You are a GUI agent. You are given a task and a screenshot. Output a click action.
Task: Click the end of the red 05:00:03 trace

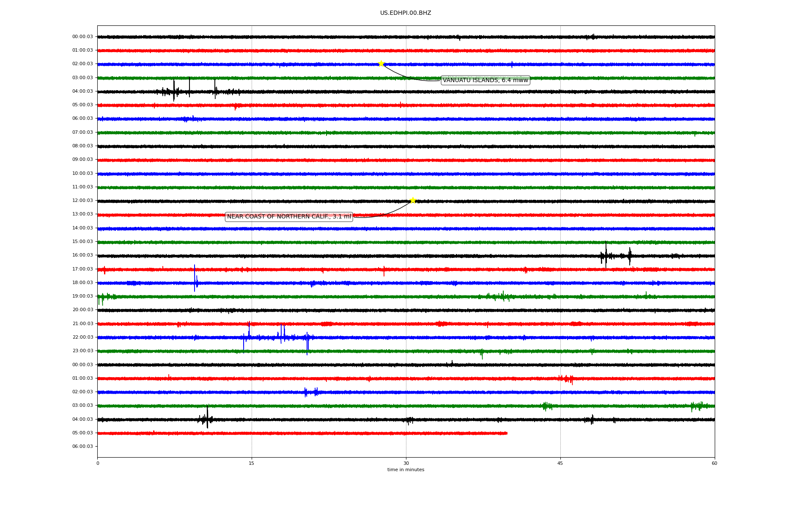click(x=506, y=433)
